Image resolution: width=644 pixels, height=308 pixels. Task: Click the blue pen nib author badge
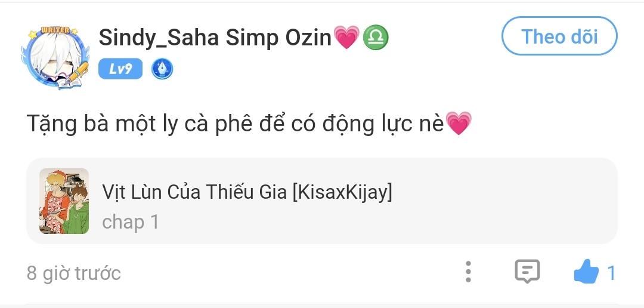tap(162, 69)
